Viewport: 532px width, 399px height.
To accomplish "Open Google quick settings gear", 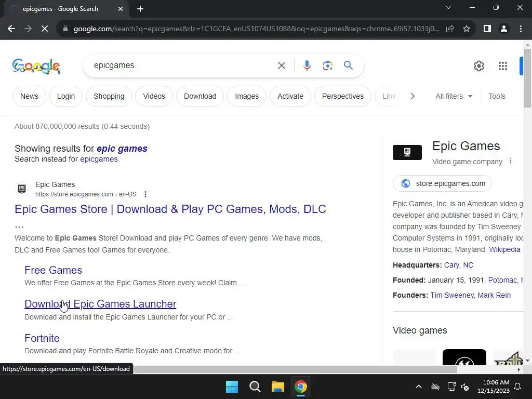I will [x=478, y=66].
